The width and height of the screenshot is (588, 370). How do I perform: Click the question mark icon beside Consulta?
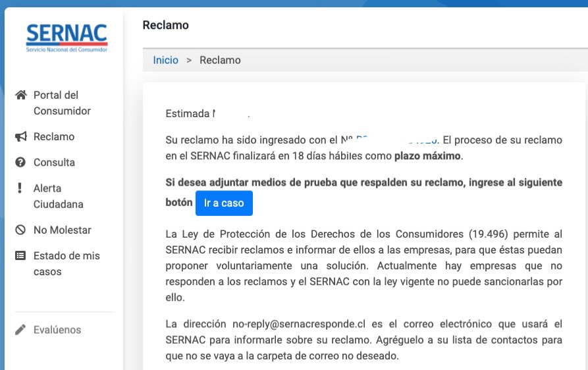(x=20, y=163)
